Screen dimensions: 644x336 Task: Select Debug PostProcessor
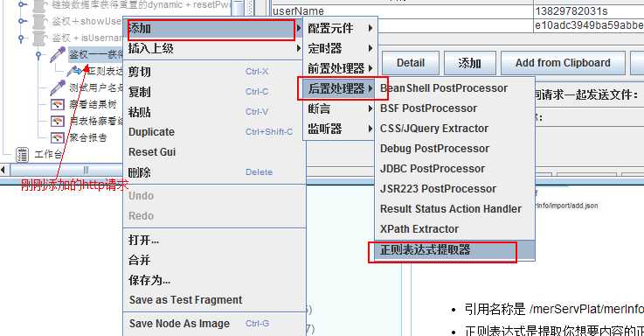click(454, 149)
